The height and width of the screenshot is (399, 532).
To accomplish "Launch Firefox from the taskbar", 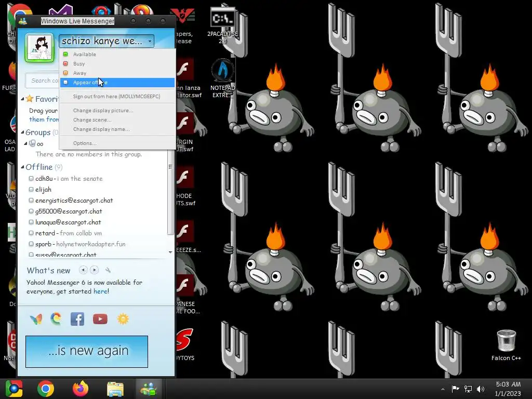I will click(81, 389).
